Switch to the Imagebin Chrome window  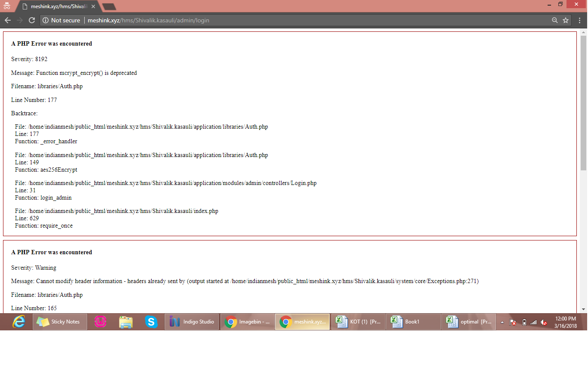248,322
